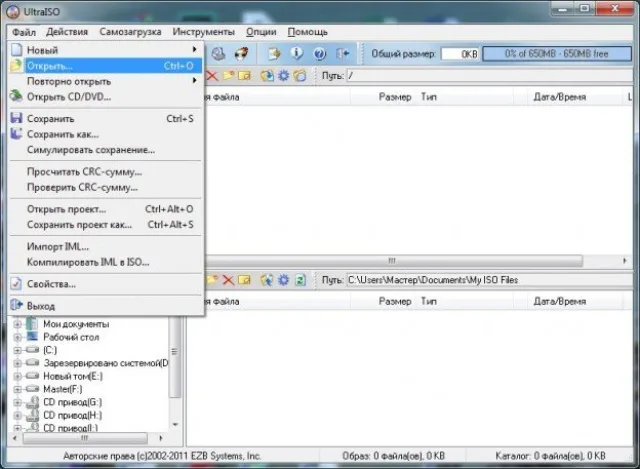Open the Файл menu

coord(24,32)
